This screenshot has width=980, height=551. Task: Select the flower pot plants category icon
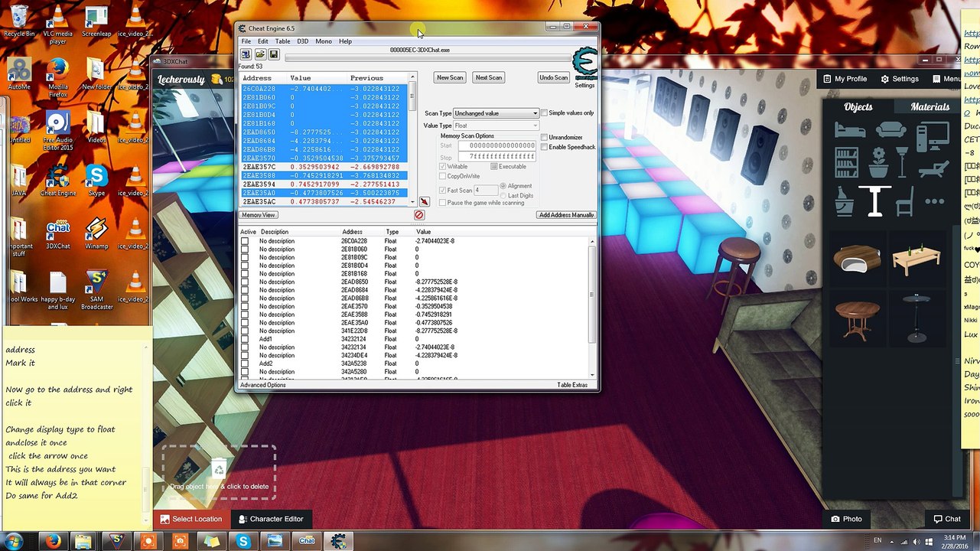[879, 163]
